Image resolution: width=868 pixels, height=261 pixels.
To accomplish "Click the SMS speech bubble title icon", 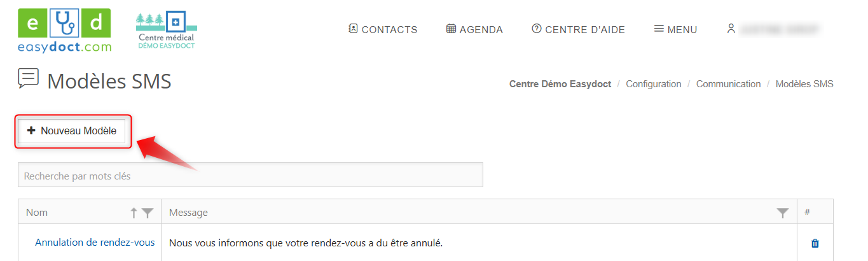I will pos(29,78).
